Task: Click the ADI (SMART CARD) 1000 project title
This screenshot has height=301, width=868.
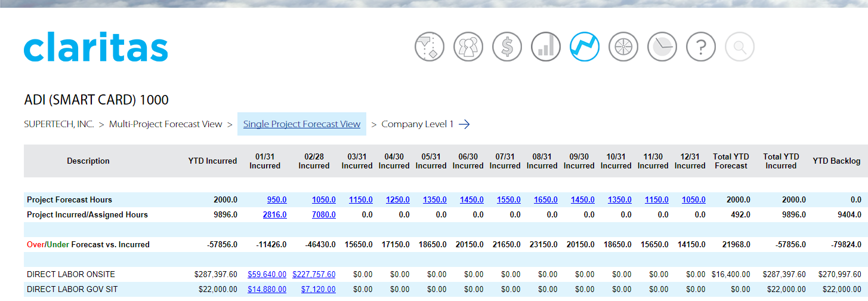Action: (x=96, y=100)
